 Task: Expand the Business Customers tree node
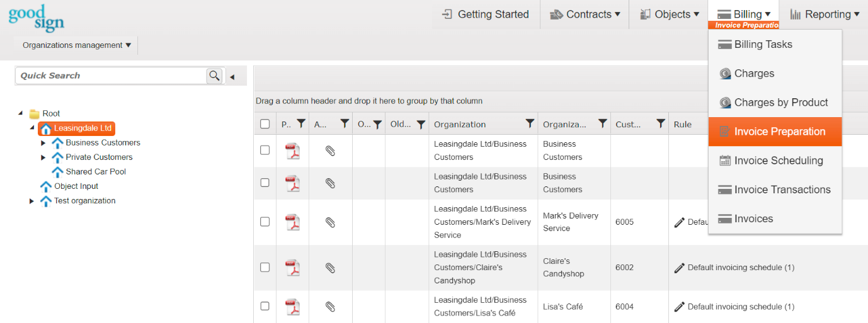(43, 143)
